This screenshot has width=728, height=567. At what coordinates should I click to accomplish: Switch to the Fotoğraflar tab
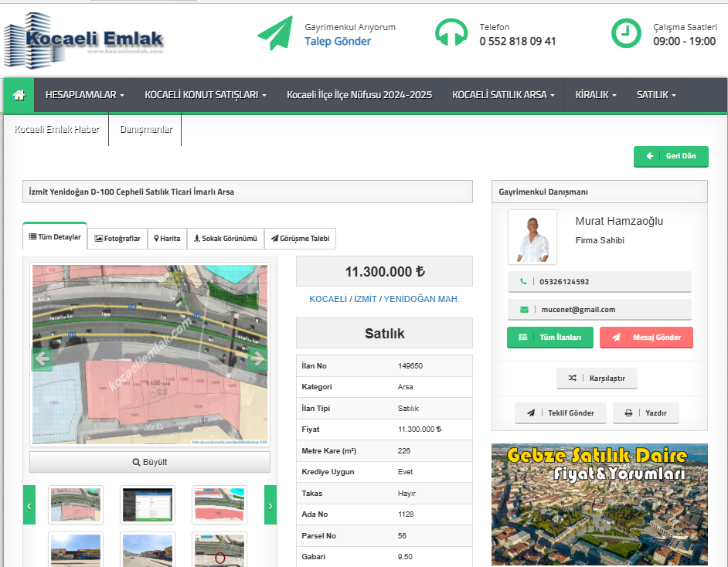point(117,239)
